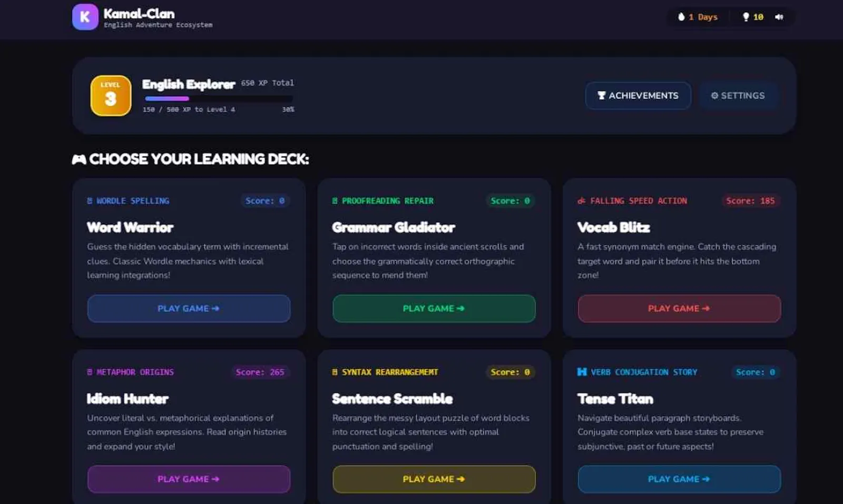Click the Idiom Hunter title
Viewport: 843px width, 504px height.
(128, 399)
